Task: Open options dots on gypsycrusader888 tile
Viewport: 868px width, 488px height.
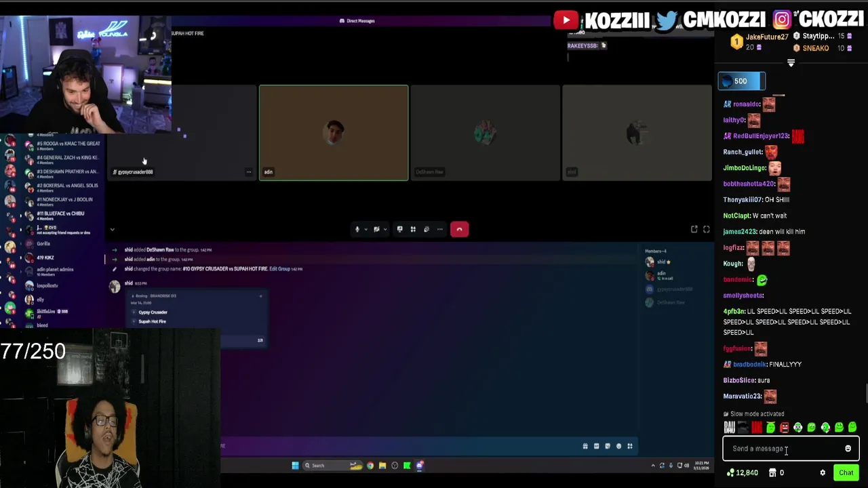Action: 249,172
